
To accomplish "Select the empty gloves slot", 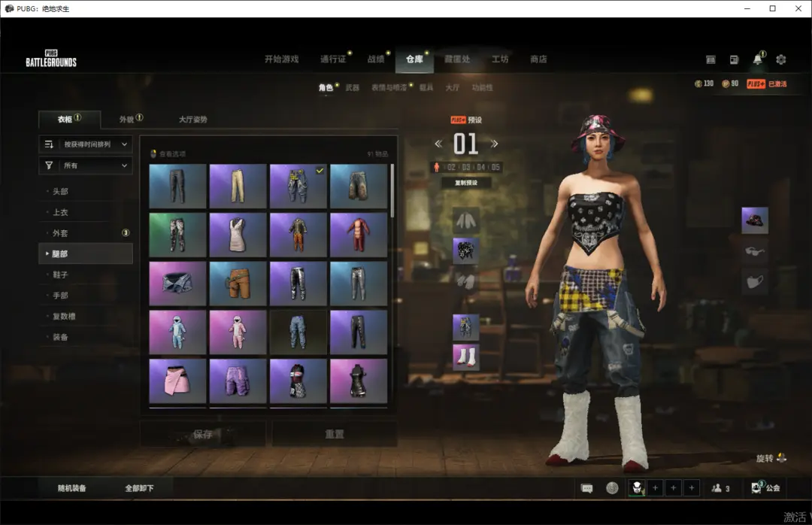I will click(x=465, y=281).
